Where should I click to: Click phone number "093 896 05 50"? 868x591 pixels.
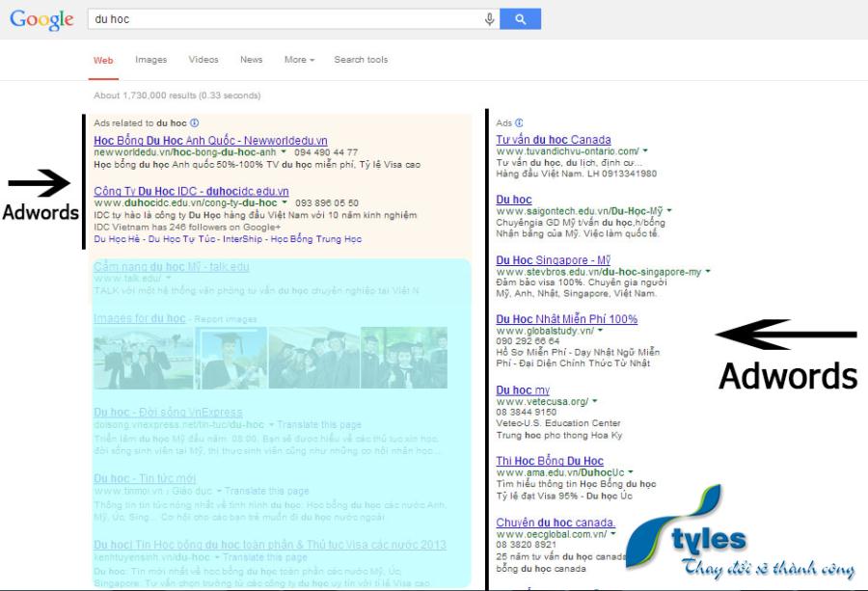point(327,203)
